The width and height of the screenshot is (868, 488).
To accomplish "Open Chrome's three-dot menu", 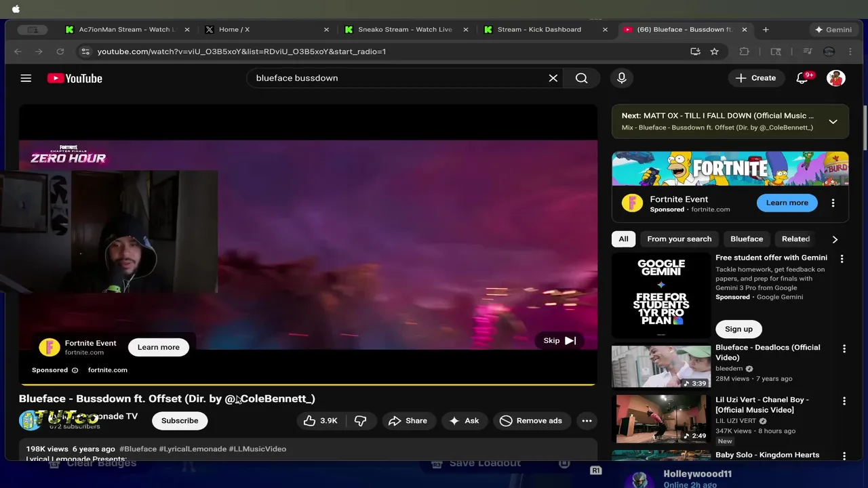I will 850,52.
